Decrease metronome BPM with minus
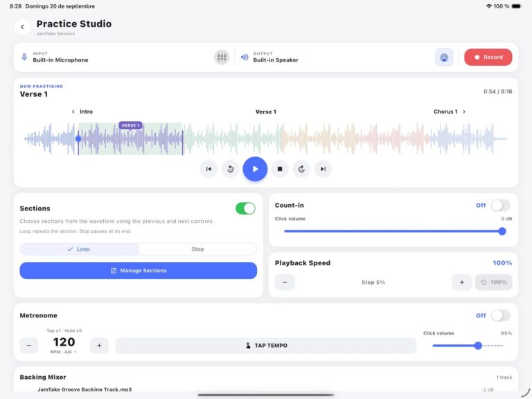The height and width of the screenshot is (399, 532). (x=29, y=346)
